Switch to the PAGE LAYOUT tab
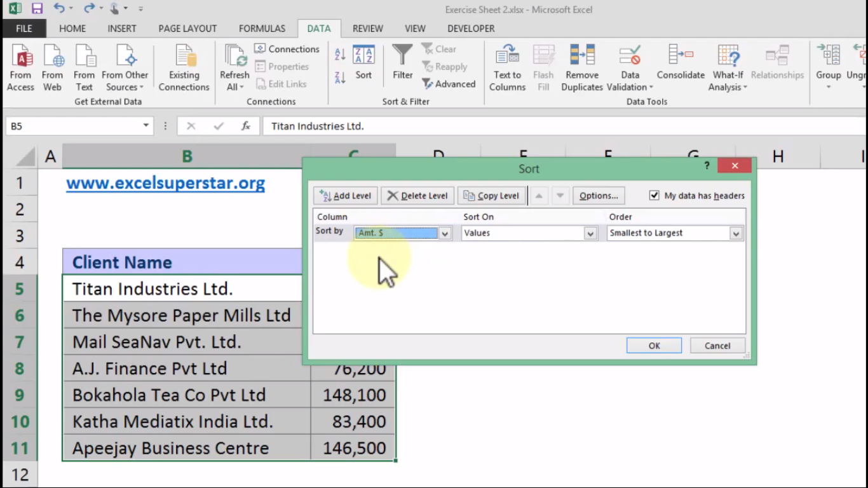 pyautogui.click(x=187, y=29)
